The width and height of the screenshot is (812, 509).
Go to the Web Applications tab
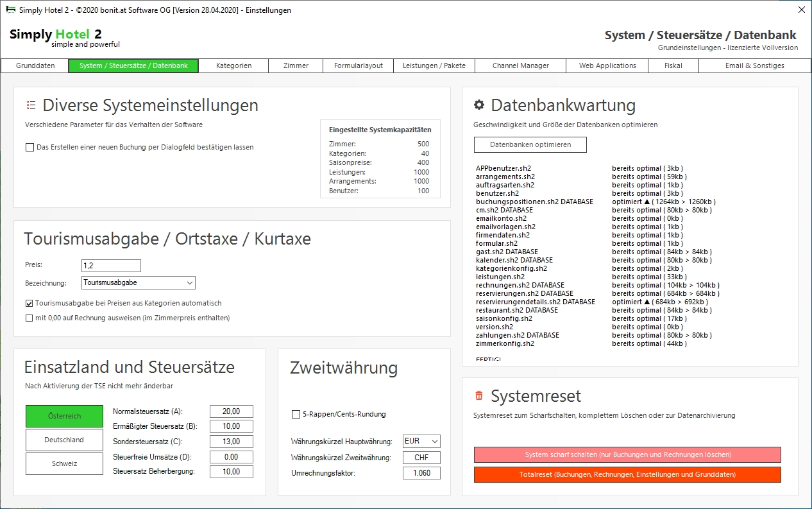coord(607,65)
